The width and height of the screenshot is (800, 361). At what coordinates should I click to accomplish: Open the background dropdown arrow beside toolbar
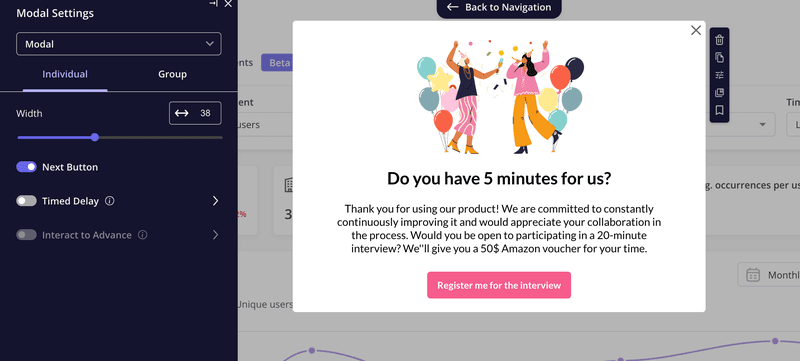763,125
